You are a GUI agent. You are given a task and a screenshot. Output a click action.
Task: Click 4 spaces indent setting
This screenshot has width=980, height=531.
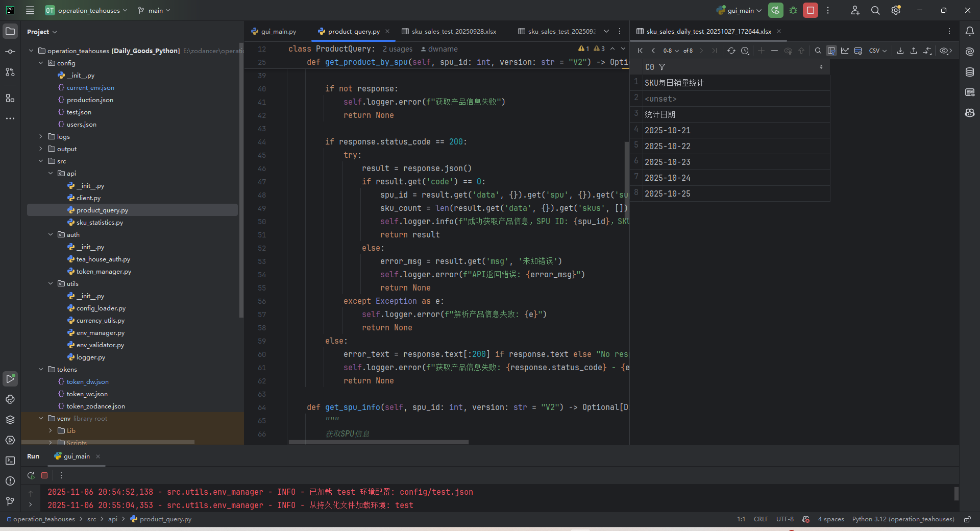(831, 519)
